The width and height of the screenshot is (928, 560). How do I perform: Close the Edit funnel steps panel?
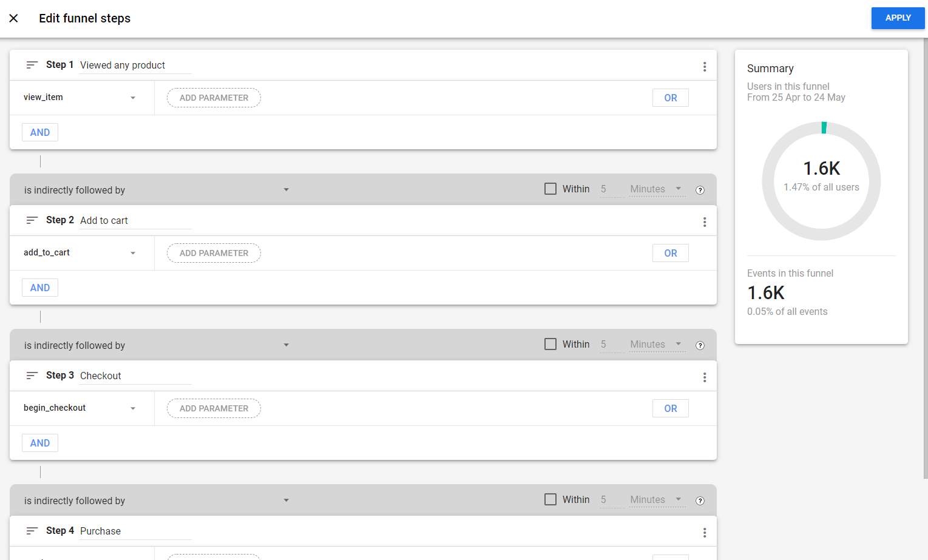pyautogui.click(x=13, y=18)
